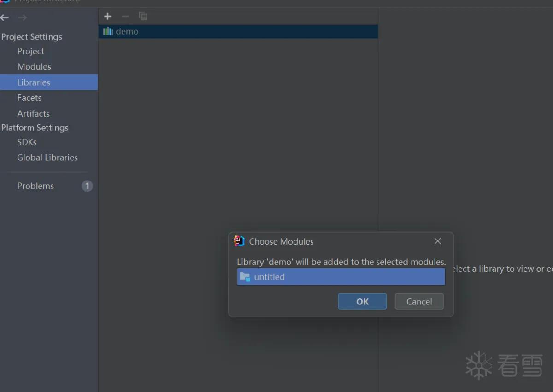The width and height of the screenshot is (553, 392).
Task: Click the back navigation arrow
Action: coord(5,18)
